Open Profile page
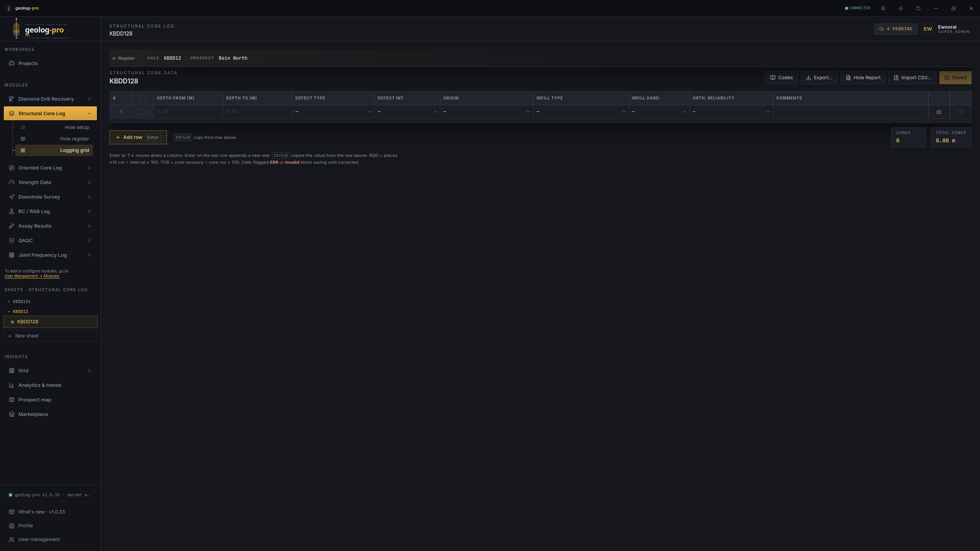Screen dimensions: 980x551 (50, 525)
